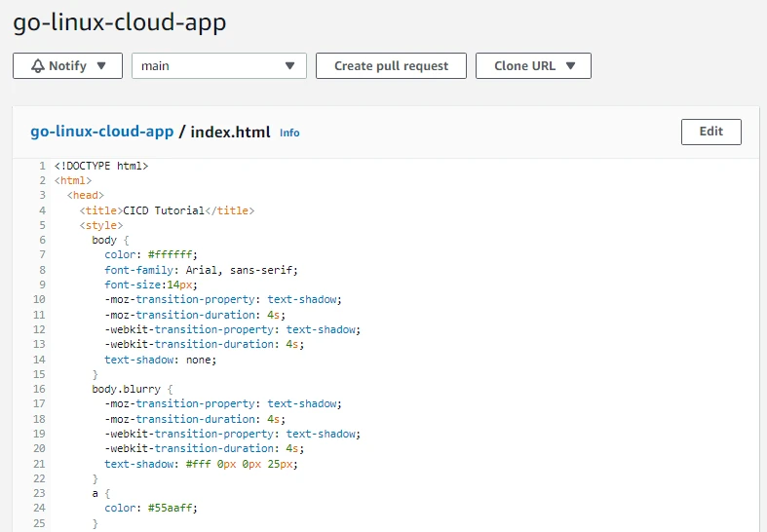Open go-linux-cloud-app breadcrumb link
This screenshot has height=532, width=767.
101,132
